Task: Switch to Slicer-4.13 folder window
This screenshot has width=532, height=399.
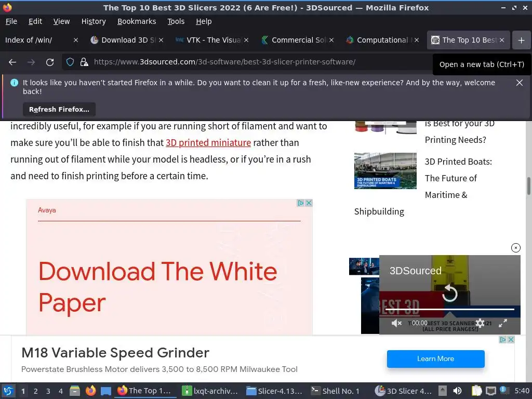Action: click(x=274, y=391)
